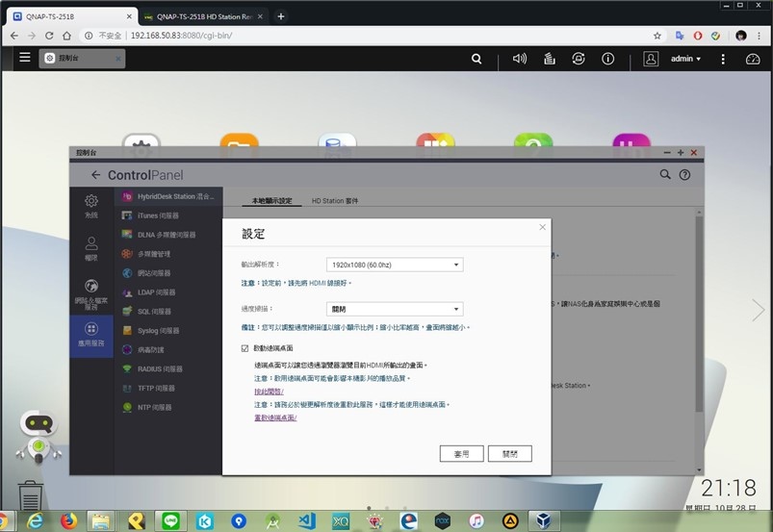773x532 pixels.
Task: Close settings dialog with X
Action: (542, 227)
